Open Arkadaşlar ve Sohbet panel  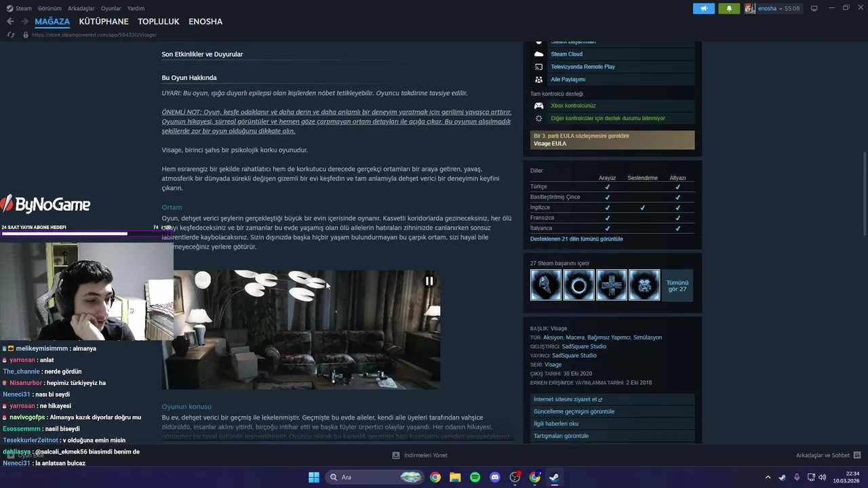[x=823, y=455]
